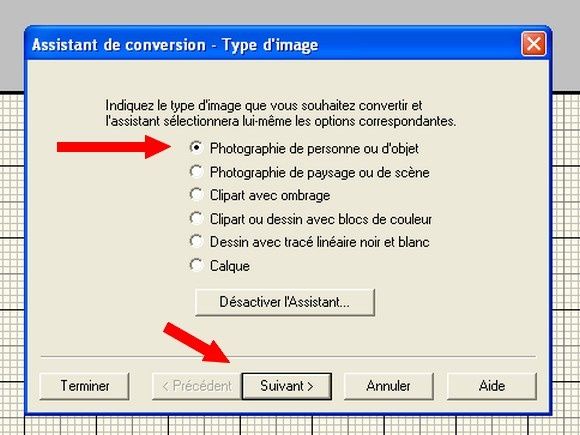The image size is (580, 435).
Task: Click the gray area above the grid canvas
Action: pos(289,11)
